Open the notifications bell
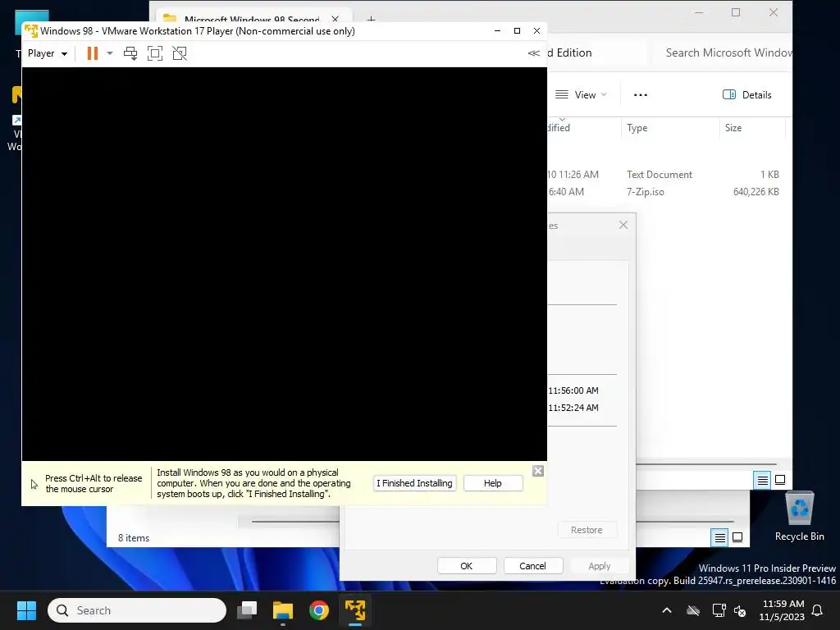This screenshot has width=840, height=630. (818, 610)
